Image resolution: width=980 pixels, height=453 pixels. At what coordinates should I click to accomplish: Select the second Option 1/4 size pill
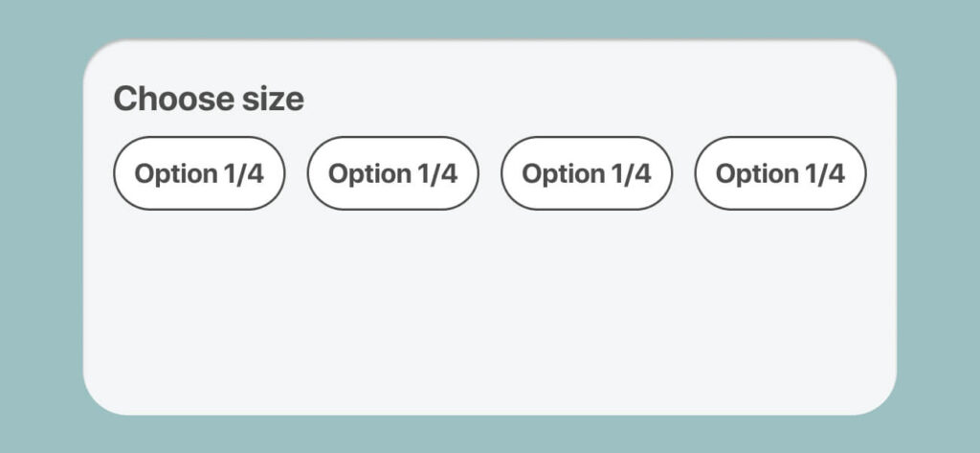[x=392, y=173]
